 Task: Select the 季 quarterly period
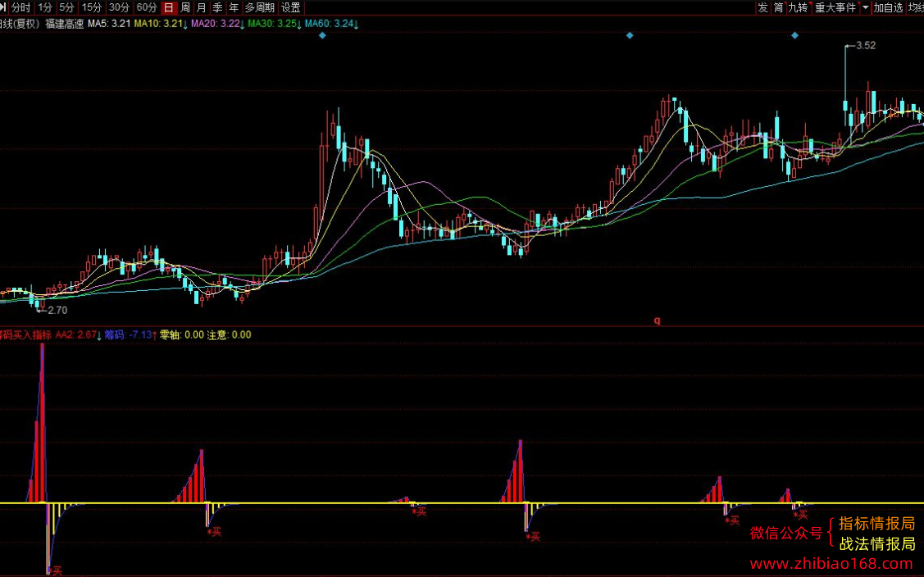click(217, 7)
